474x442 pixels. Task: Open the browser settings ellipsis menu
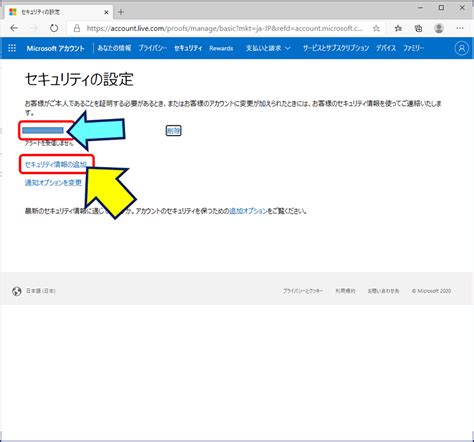tap(460, 28)
